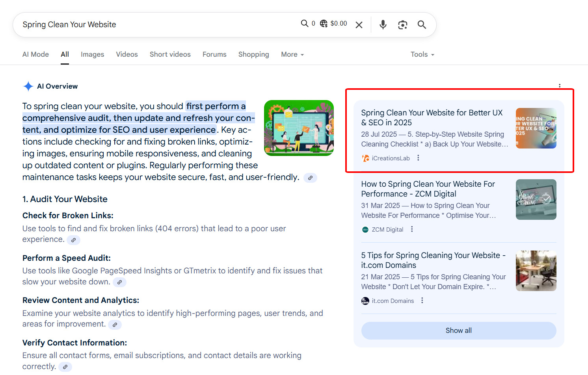588x375 pixels.
Task: Open the ZCM Digital result options menu
Action: pyautogui.click(x=412, y=229)
